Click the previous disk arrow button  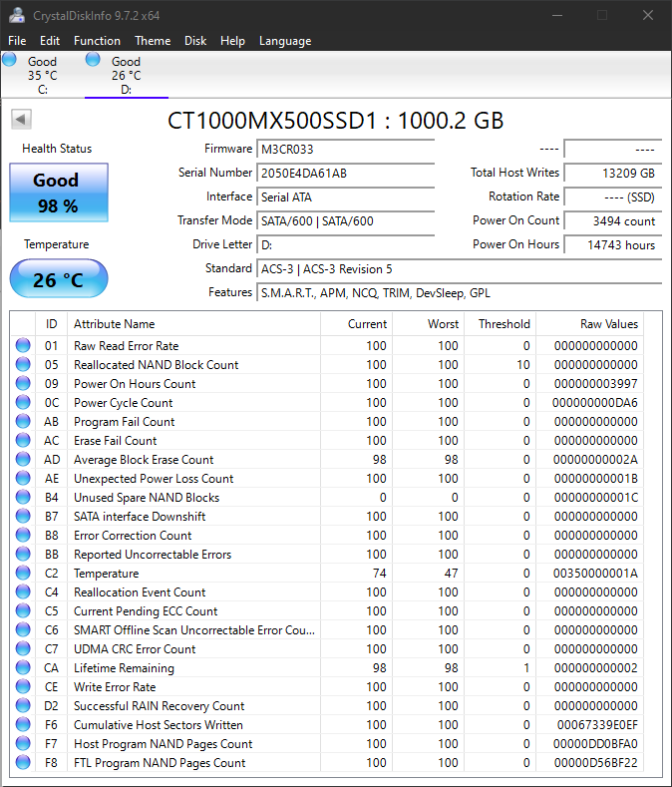[21, 120]
